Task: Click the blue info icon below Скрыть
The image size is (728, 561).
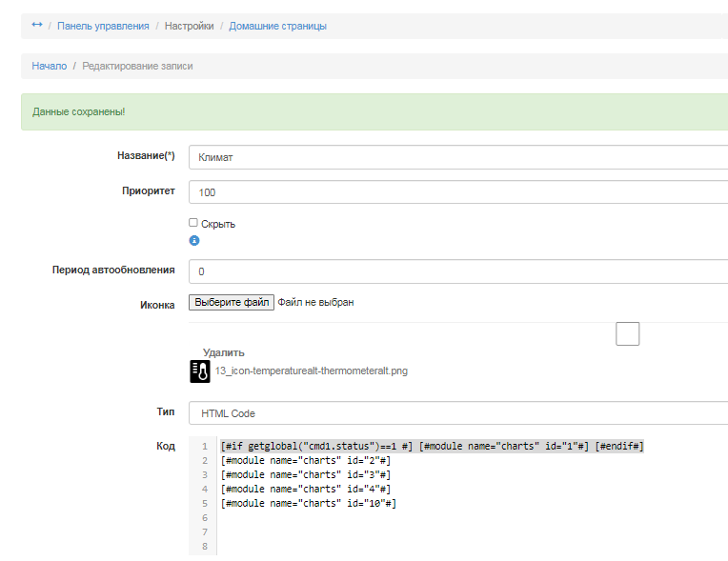Action: point(193,241)
